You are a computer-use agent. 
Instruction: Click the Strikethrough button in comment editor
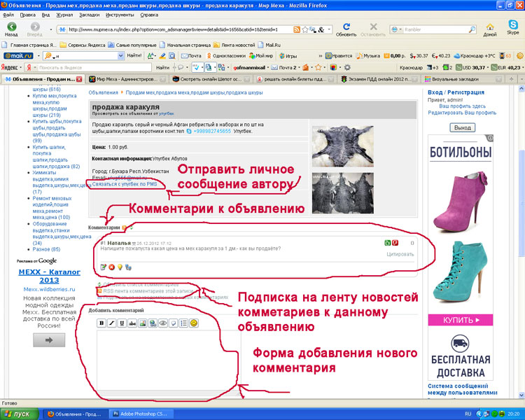(x=132, y=323)
